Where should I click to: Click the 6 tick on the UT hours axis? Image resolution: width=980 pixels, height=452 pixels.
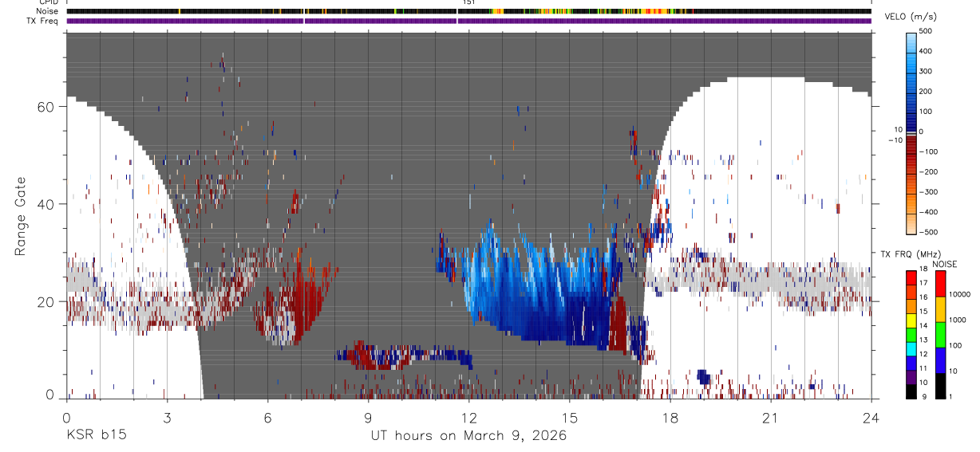coord(267,417)
